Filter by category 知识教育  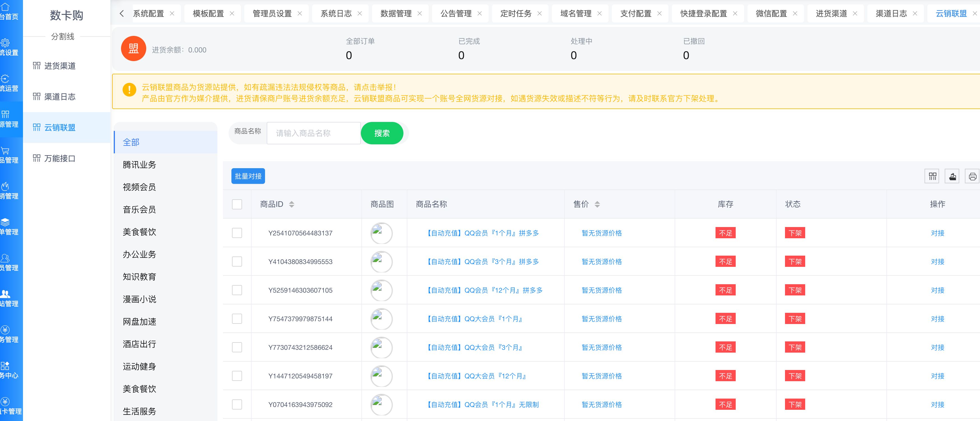166,277
